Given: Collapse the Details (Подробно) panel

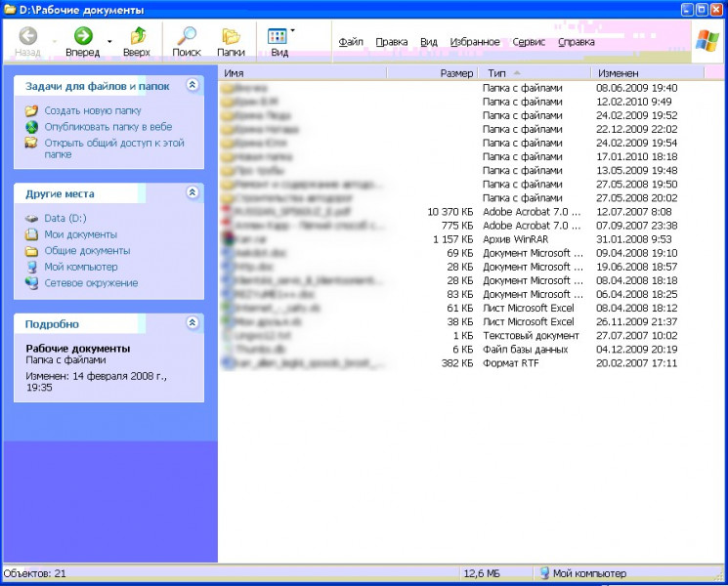Looking at the screenshot, I should pos(193,323).
